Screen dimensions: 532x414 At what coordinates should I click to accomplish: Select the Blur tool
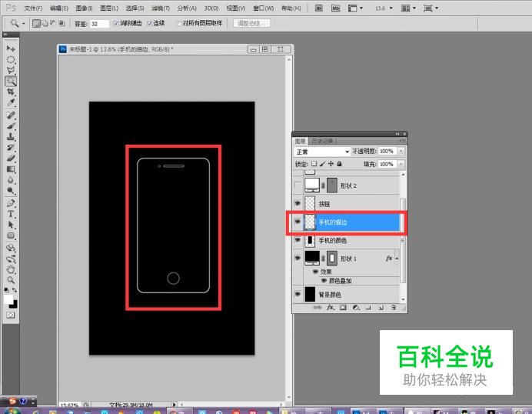[x=11, y=179]
